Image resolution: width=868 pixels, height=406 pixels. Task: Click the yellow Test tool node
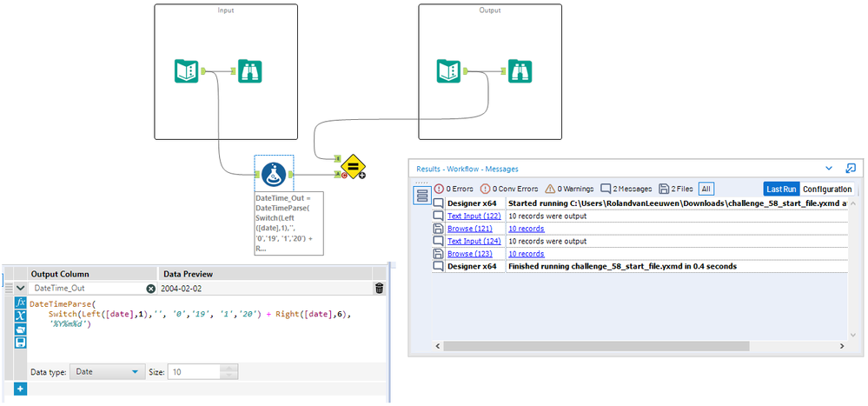pyautogui.click(x=352, y=165)
